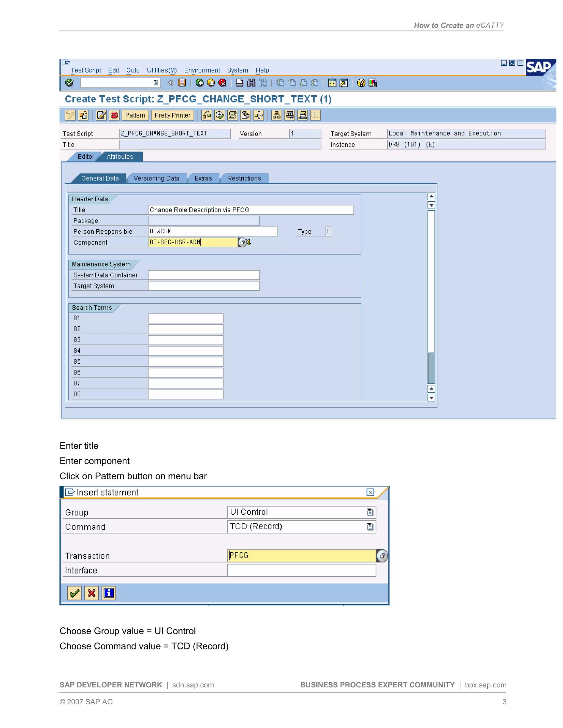The width and height of the screenshot is (563, 728).
Task: Click the Search Terms 05 input field
Action: [x=186, y=362]
